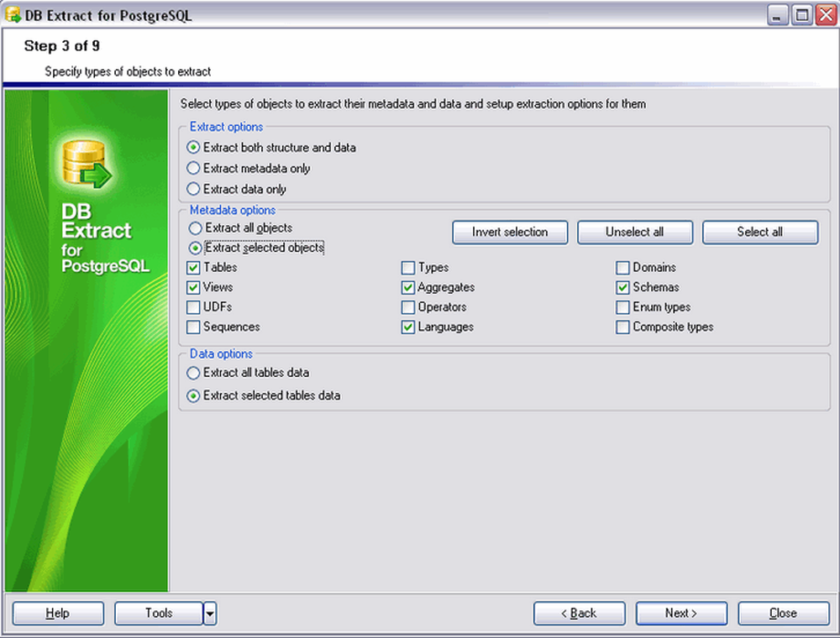Choose Extract all objects
840x638 pixels.
coord(193,227)
